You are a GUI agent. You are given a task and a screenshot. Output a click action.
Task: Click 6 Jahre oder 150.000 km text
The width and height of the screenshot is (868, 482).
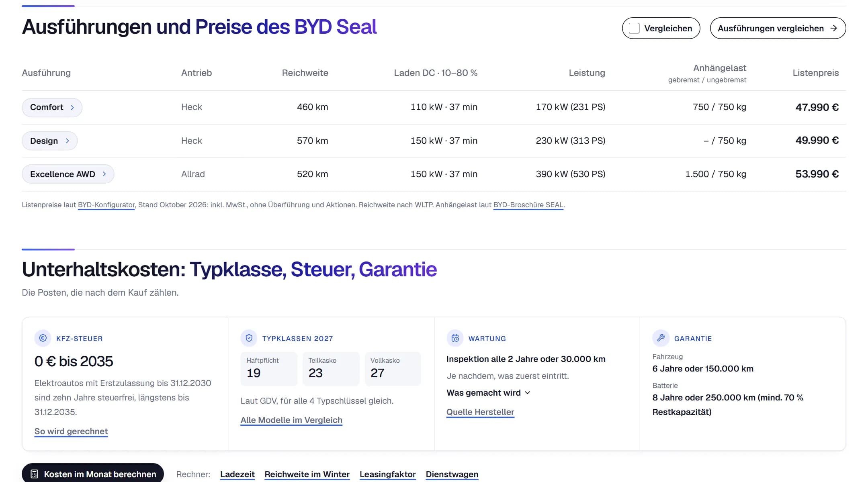703,369
